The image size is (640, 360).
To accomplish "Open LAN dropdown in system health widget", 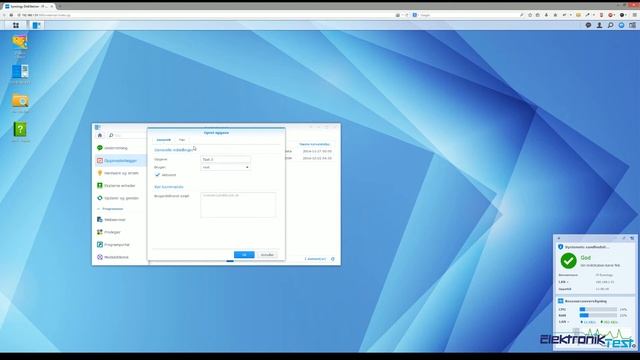I will [x=563, y=282].
